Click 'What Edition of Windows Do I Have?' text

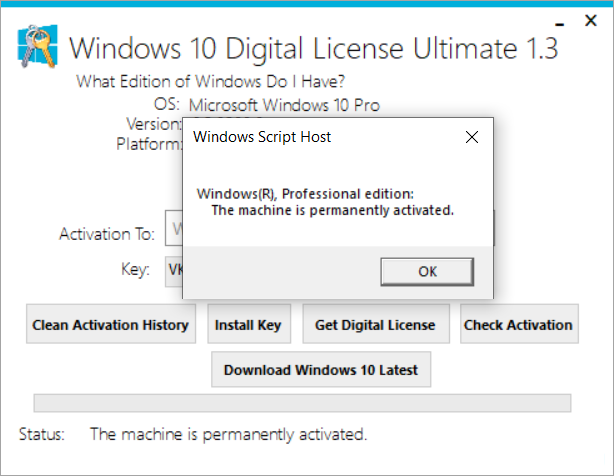(211, 81)
